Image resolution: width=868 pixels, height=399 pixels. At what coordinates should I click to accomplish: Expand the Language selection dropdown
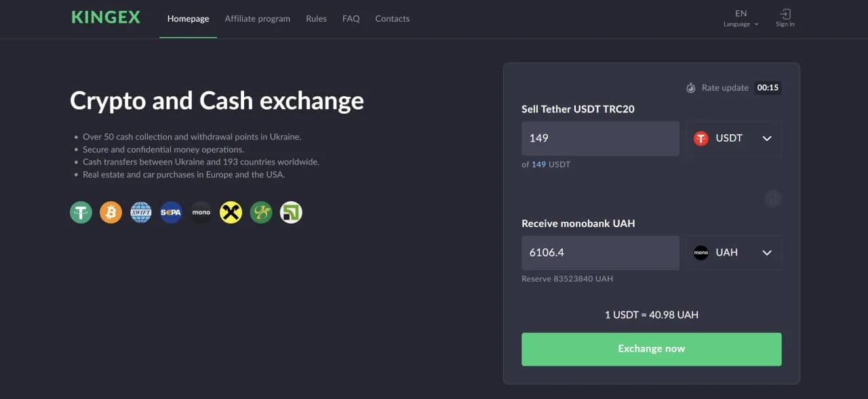[x=741, y=18]
